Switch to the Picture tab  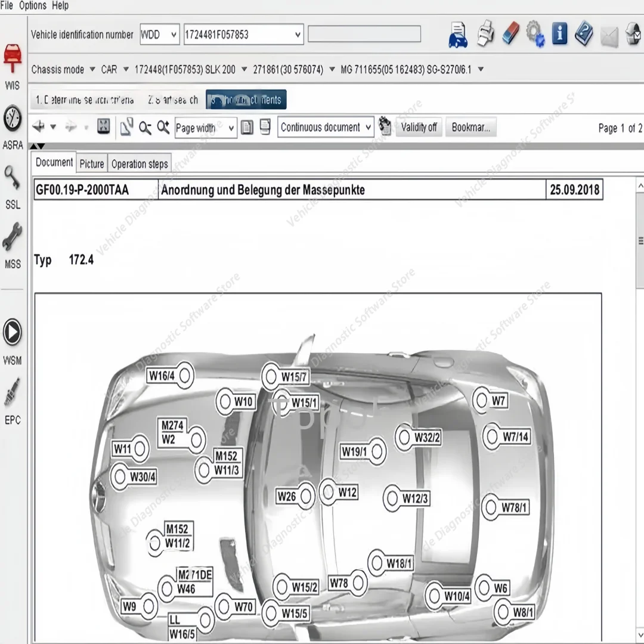[92, 164]
